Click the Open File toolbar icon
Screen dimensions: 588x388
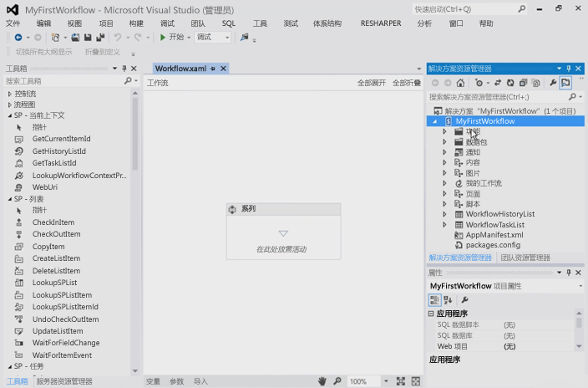[x=75, y=37]
